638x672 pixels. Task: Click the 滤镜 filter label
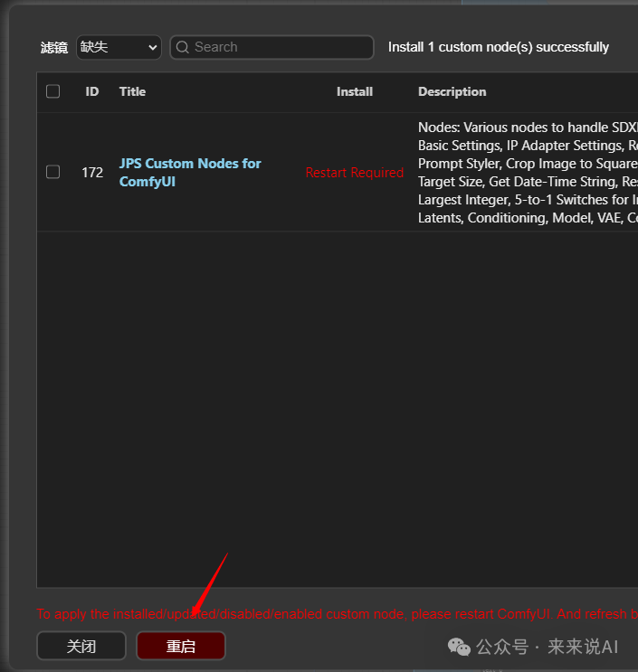click(x=54, y=47)
